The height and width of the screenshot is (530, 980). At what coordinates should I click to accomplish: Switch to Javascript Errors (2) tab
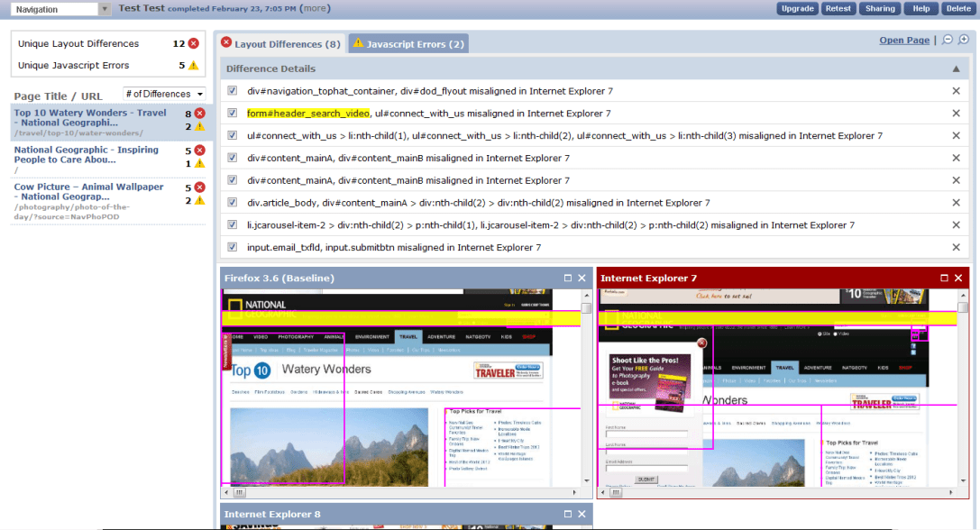tap(408, 44)
